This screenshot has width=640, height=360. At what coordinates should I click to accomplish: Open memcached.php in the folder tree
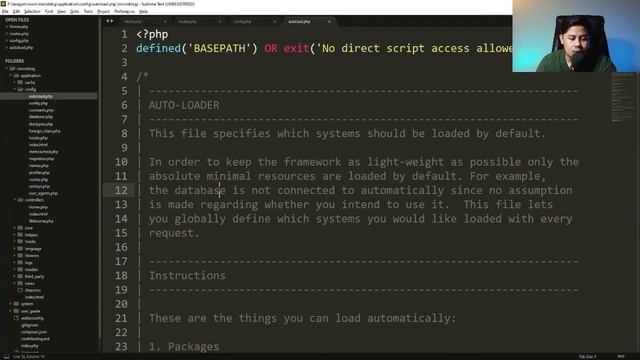click(x=44, y=152)
